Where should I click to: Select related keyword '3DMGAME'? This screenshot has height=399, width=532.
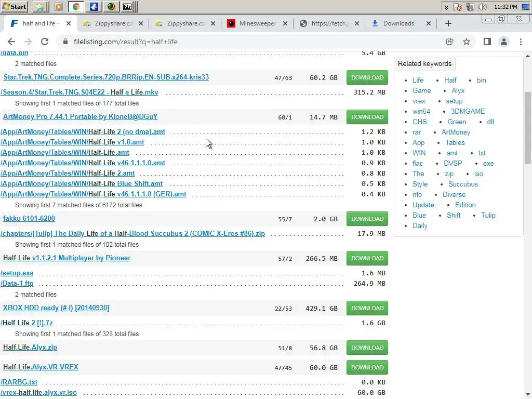pos(468,111)
